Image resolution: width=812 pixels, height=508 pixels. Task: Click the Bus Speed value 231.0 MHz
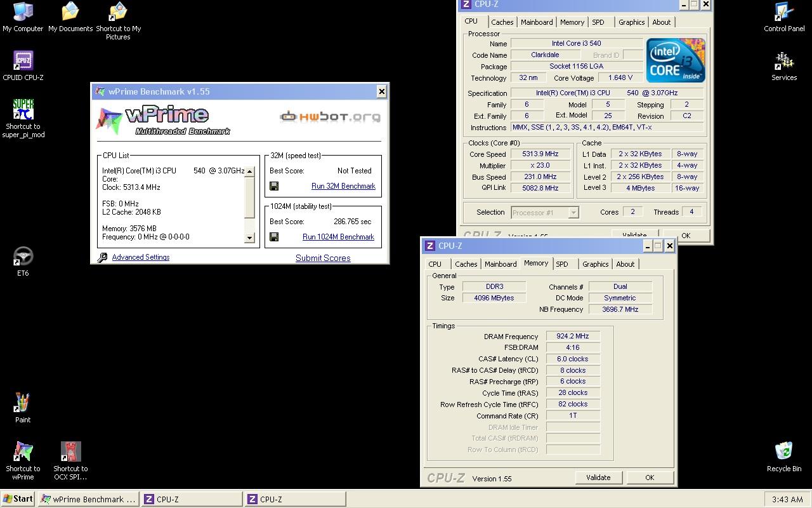click(x=540, y=177)
